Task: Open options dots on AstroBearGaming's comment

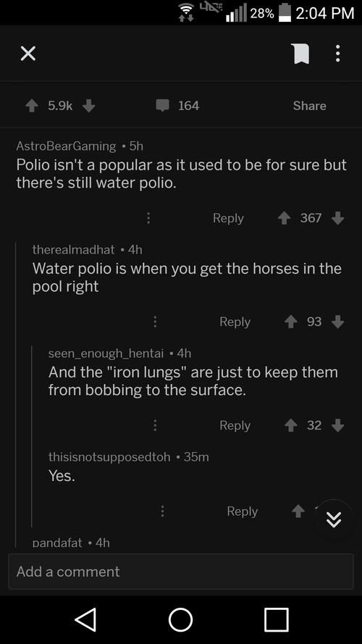Action: (148, 219)
